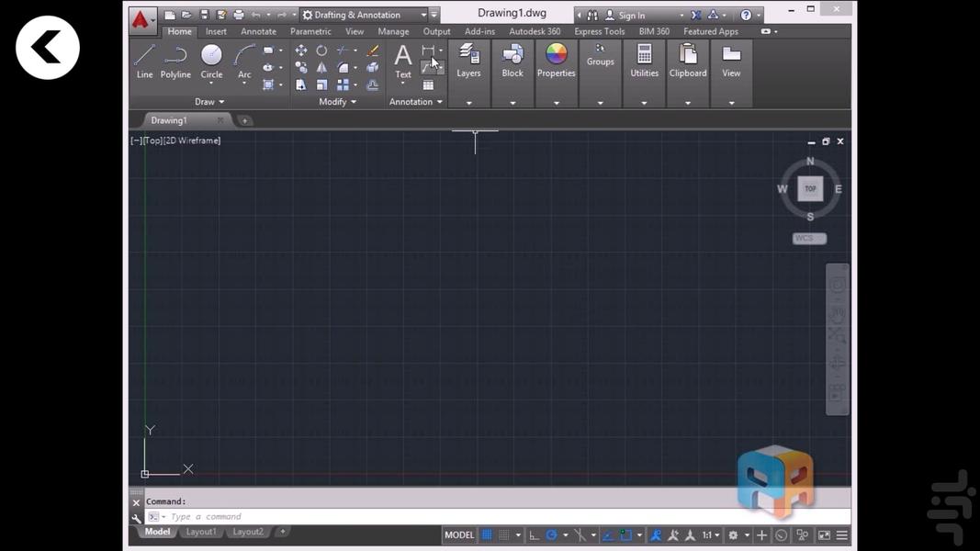Select the Text annotation tool
This screenshot has width=980, height=551.
coord(402,61)
